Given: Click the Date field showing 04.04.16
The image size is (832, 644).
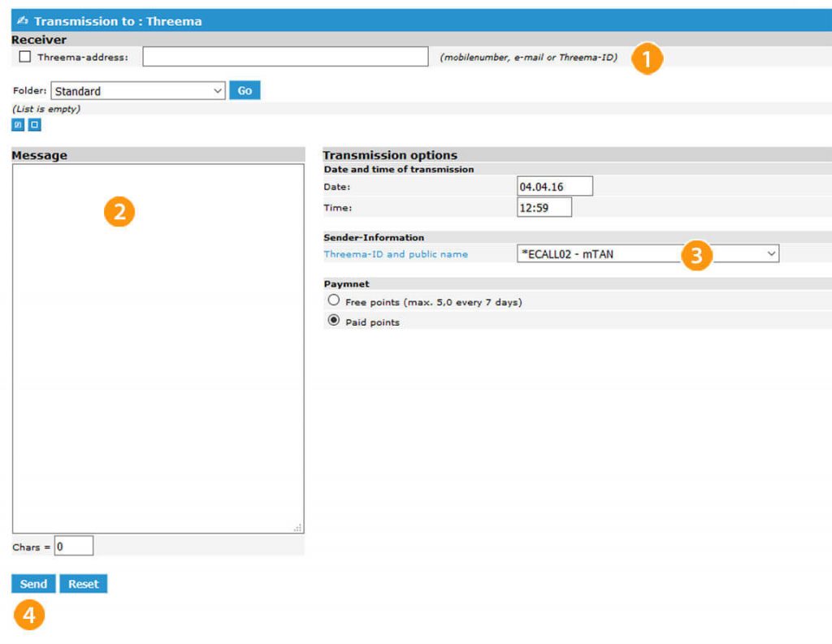Looking at the screenshot, I should [x=555, y=186].
